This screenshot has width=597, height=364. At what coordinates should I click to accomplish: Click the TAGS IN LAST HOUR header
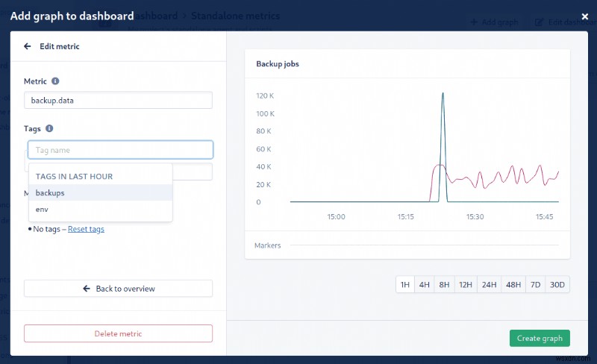[74, 176]
